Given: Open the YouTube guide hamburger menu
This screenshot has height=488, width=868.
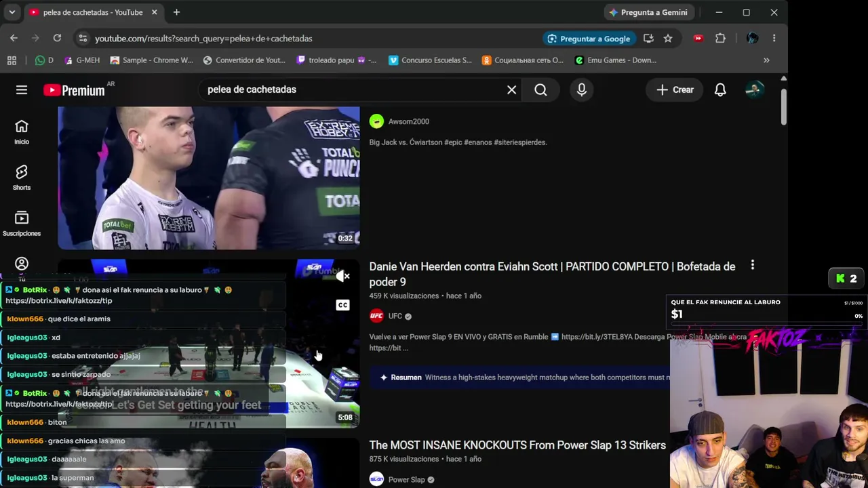Looking at the screenshot, I should point(22,89).
